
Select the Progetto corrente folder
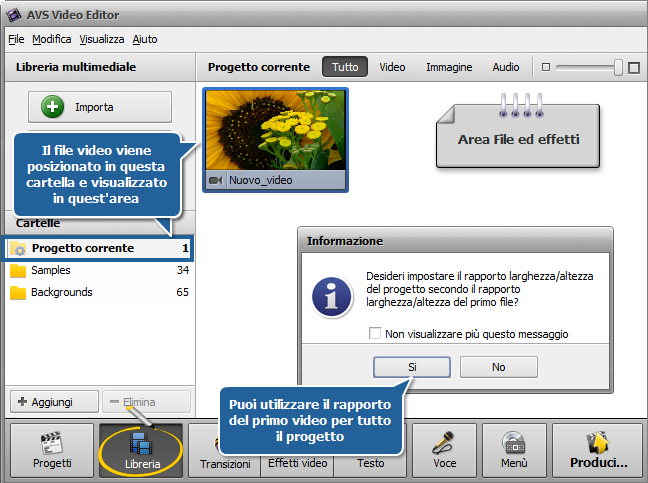click(98, 248)
